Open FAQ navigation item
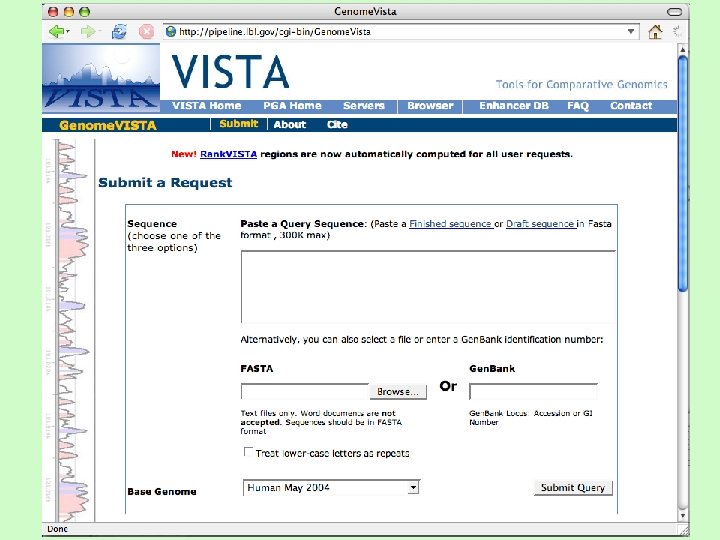This screenshot has width=720, height=540. [578, 106]
